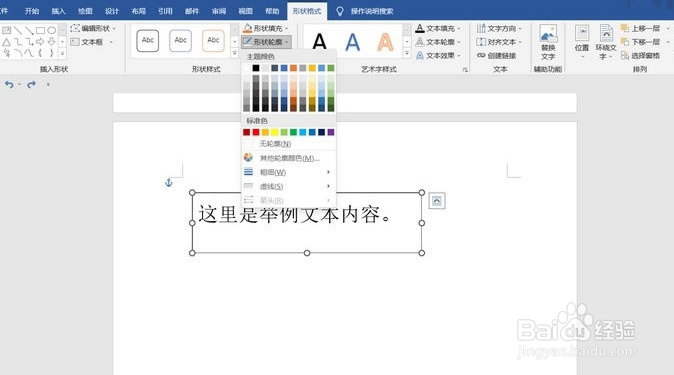Viewport: 674px width, 375px height.
Task: Click the example text inside the text box
Action: point(295,215)
